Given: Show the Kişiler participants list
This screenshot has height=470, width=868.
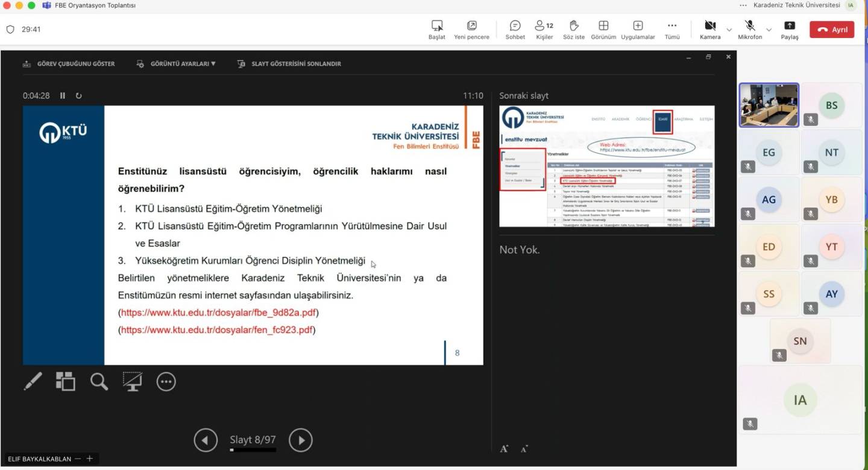Looking at the screenshot, I should [x=544, y=30].
